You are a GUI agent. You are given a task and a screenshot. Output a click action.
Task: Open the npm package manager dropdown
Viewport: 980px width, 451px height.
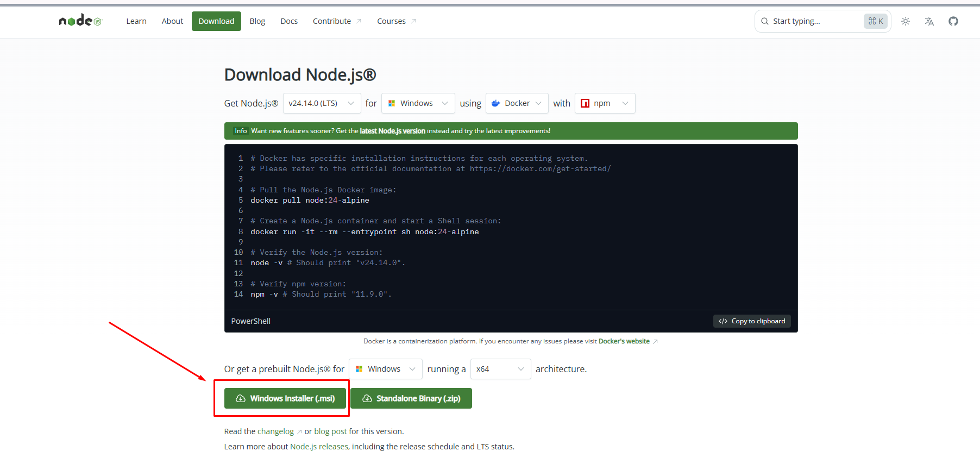(605, 103)
